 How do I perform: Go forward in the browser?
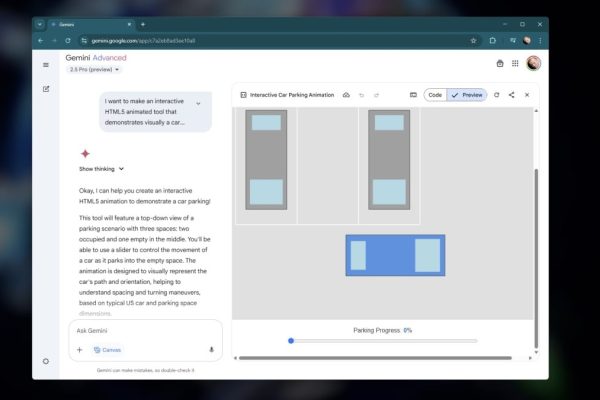54,41
